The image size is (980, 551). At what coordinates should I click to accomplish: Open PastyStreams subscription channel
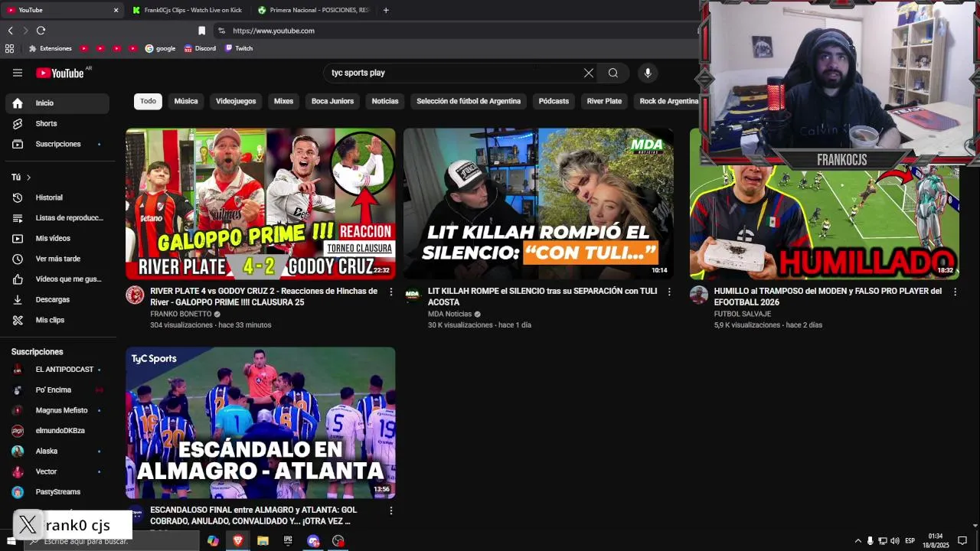click(x=57, y=492)
